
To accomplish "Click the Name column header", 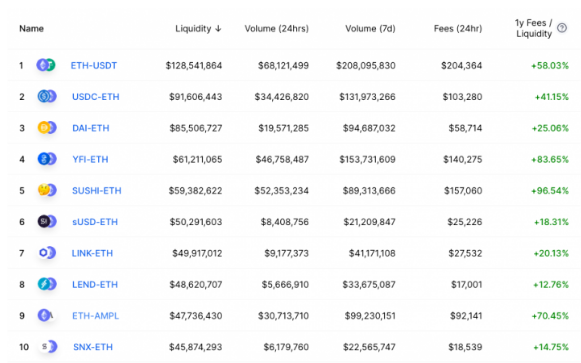I will (31, 29).
